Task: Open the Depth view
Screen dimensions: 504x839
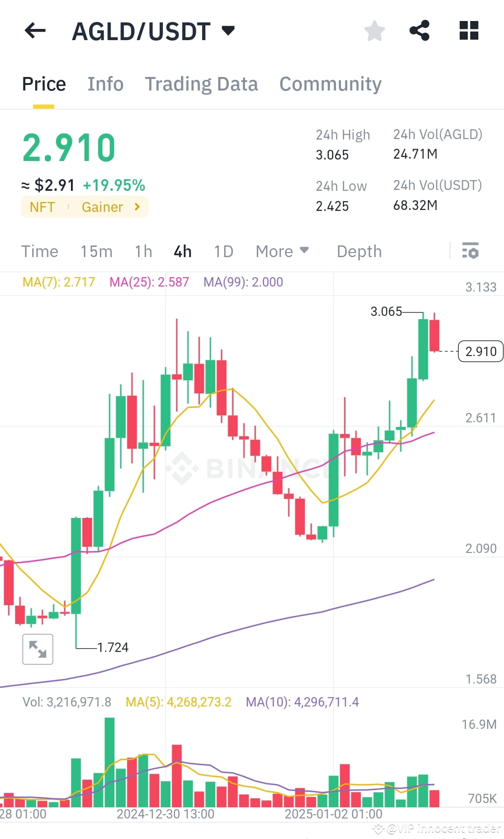Action: (359, 251)
